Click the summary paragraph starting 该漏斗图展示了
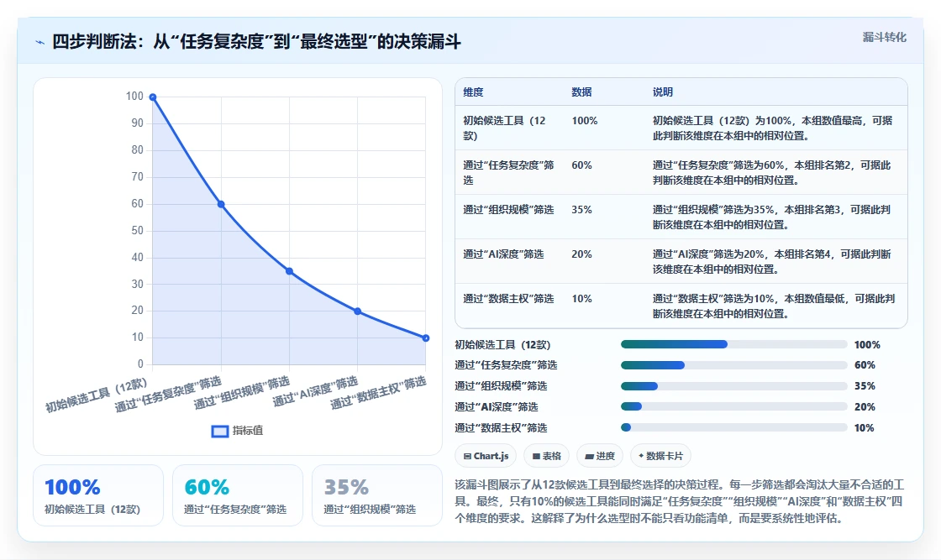The height and width of the screenshot is (560, 941). (680, 501)
